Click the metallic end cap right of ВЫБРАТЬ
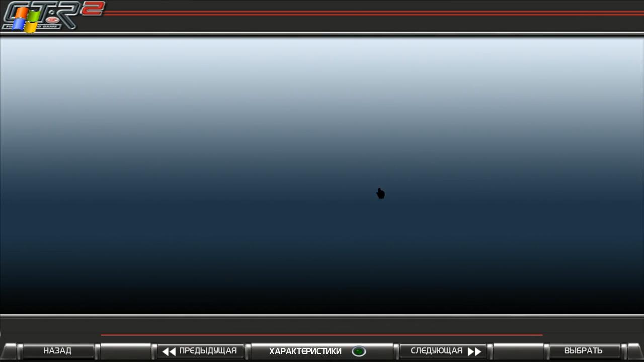This screenshot has height=362, width=644. [634, 351]
